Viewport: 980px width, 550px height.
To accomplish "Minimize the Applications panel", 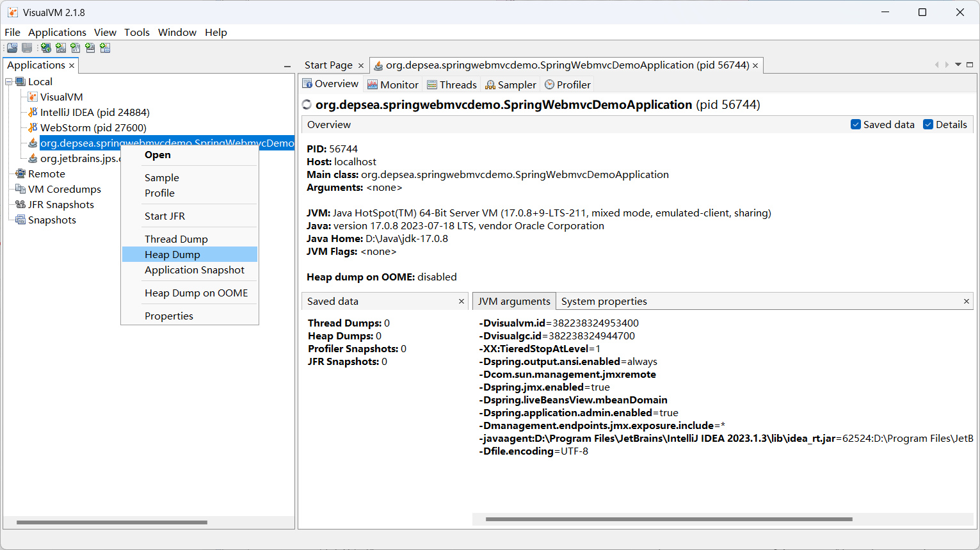I will 287,66.
